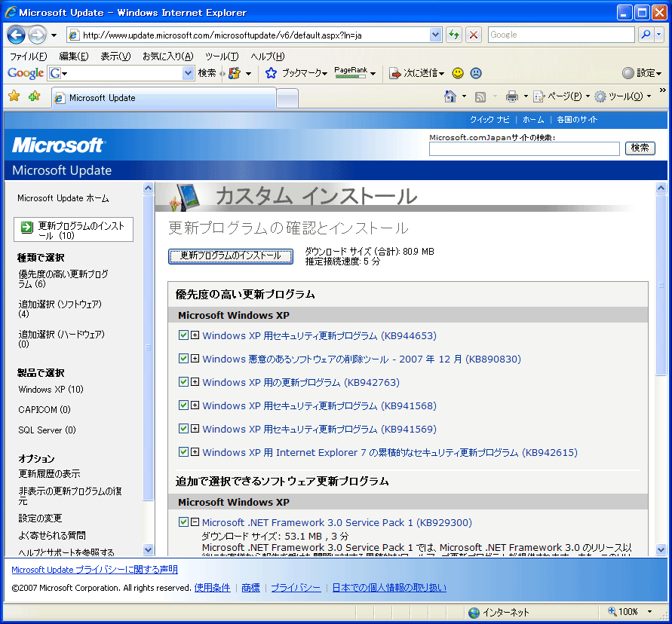The height and width of the screenshot is (624, 672).
Task: Click the RSS feeds icon
Action: [480, 96]
